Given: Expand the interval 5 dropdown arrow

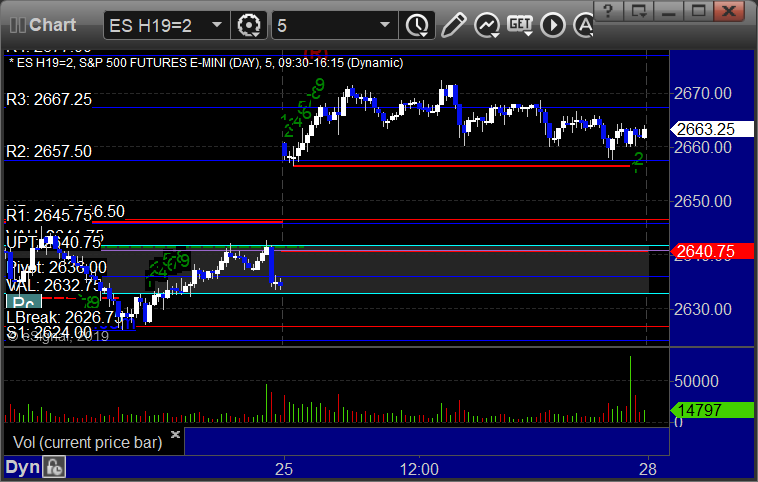Looking at the screenshot, I should pos(385,25).
